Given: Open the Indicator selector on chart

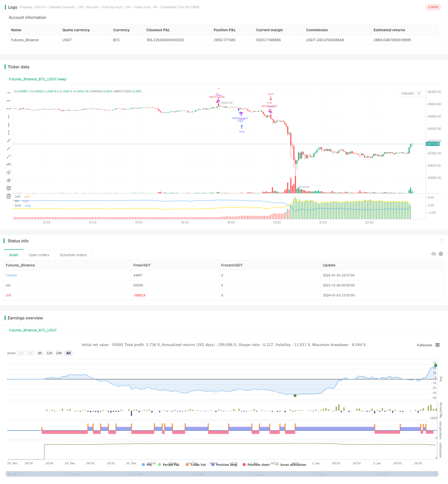Looking at the screenshot, I should 408,93.
